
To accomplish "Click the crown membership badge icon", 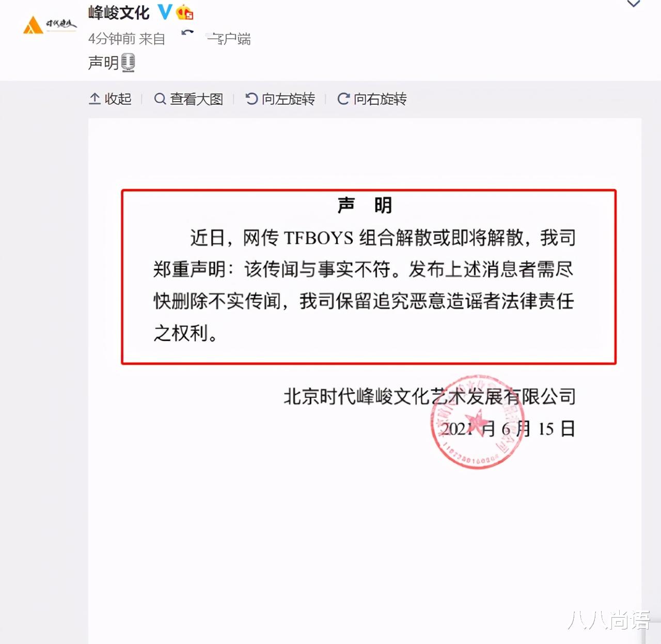I will (184, 12).
